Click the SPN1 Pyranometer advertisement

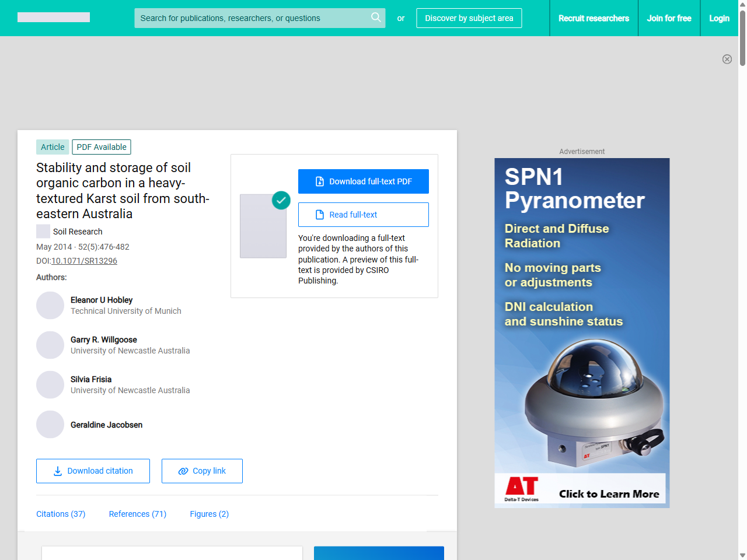tap(582, 333)
